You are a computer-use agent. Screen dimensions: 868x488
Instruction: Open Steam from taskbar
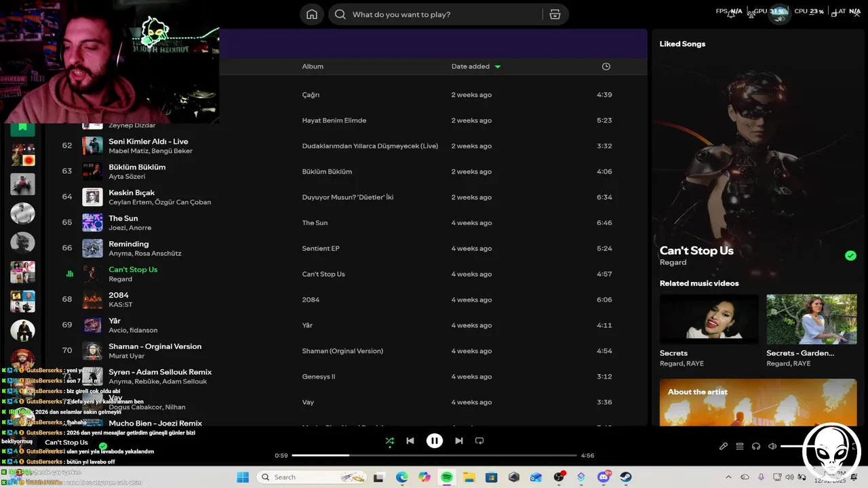click(626, 477)
